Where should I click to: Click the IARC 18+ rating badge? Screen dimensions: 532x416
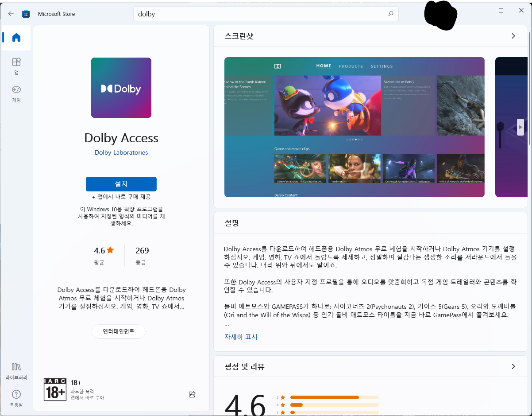[x=55, y=389]
